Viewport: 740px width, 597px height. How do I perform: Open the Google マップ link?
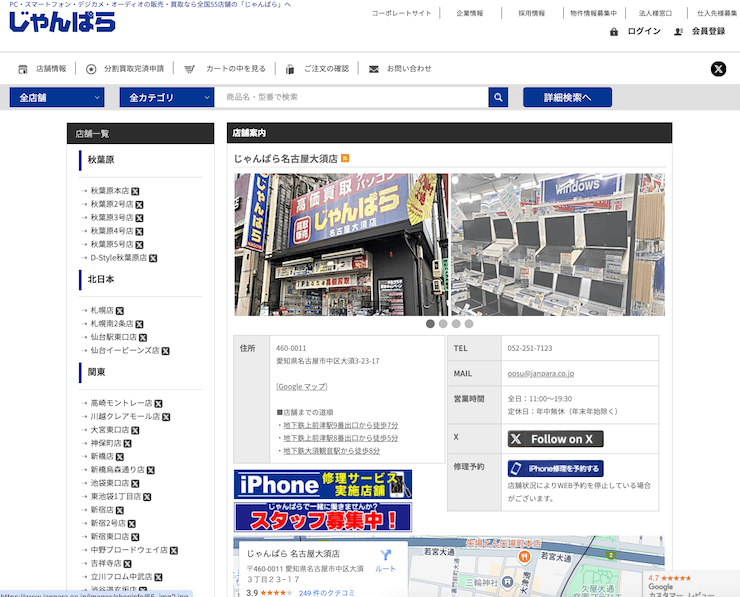(302, 387)
